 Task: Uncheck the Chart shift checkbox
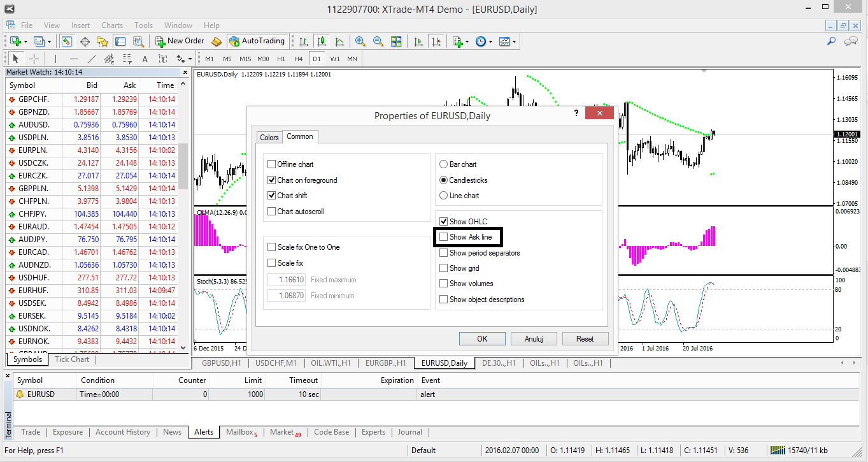[x=272, y=196]
